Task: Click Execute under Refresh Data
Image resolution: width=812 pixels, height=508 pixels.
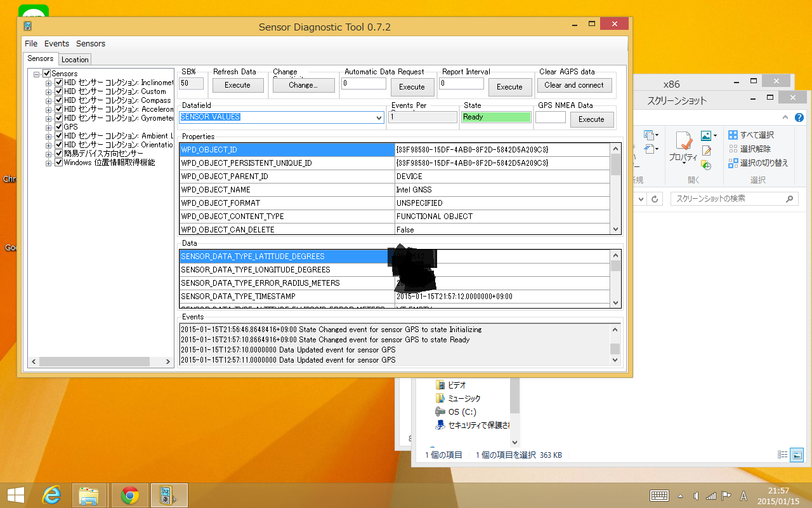Action: tap(237, 85)
